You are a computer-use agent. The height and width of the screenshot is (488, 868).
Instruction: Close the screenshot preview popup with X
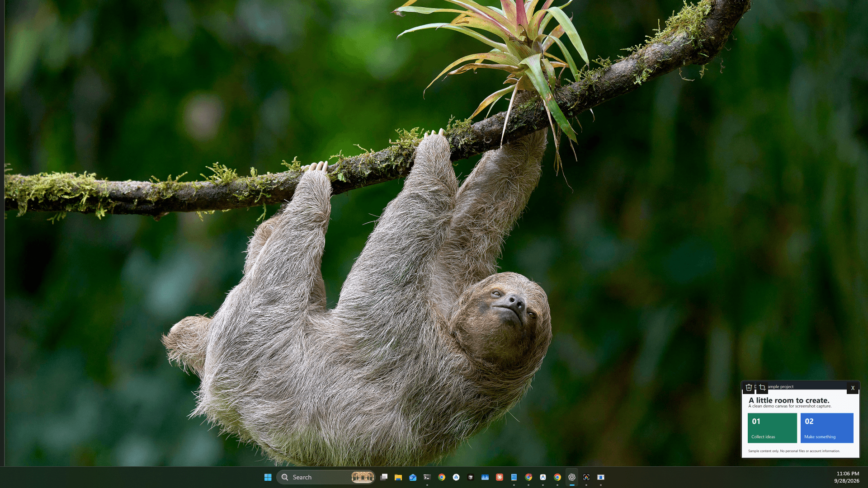coord(853,388)
